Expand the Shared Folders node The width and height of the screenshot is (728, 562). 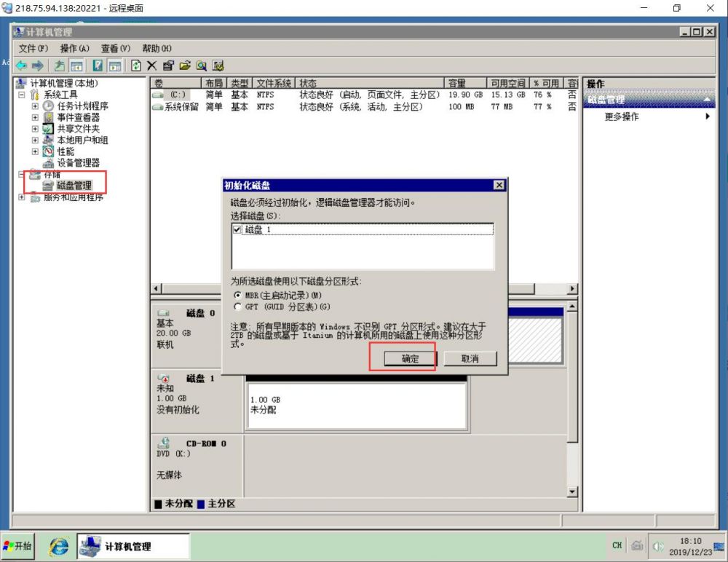[x=35, y=129]
